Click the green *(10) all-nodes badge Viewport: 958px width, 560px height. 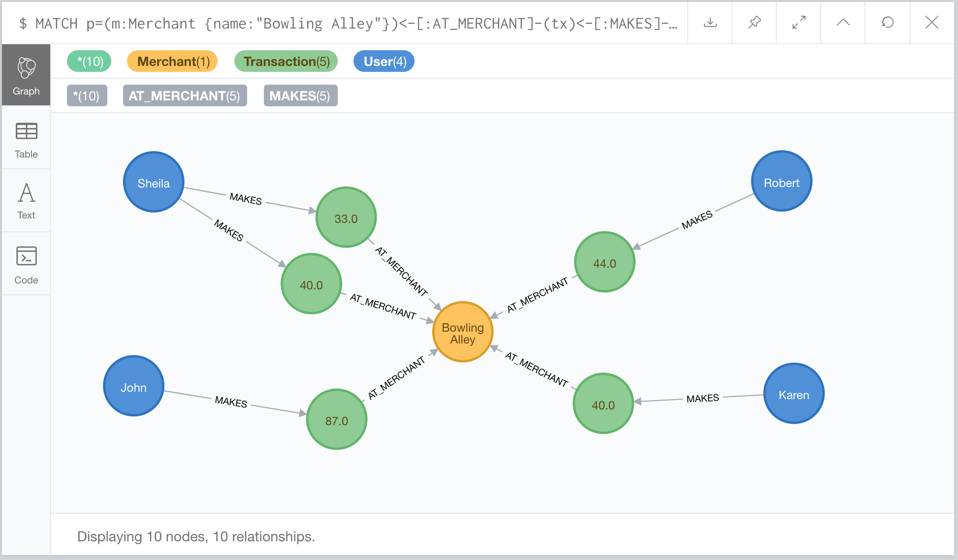(89, 62)
